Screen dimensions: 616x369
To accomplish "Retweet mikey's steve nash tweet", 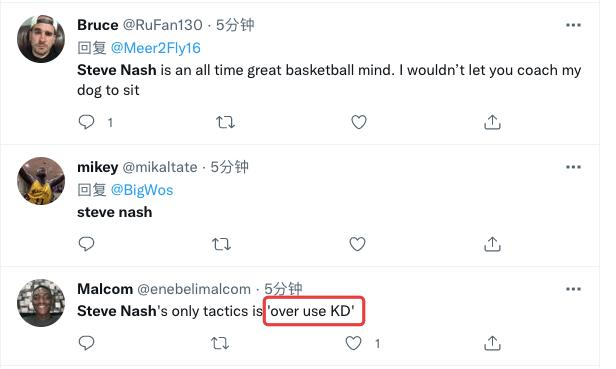I will coord(222,244).
